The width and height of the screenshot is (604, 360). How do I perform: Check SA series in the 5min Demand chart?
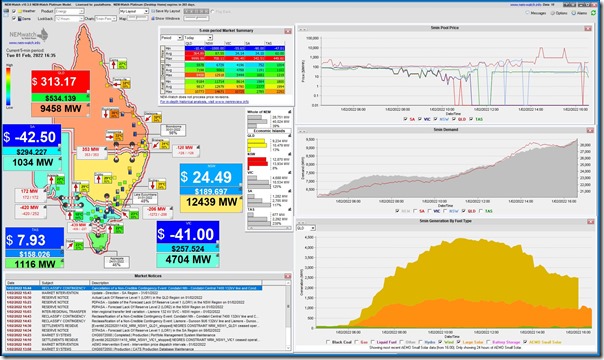pos(415,211)
